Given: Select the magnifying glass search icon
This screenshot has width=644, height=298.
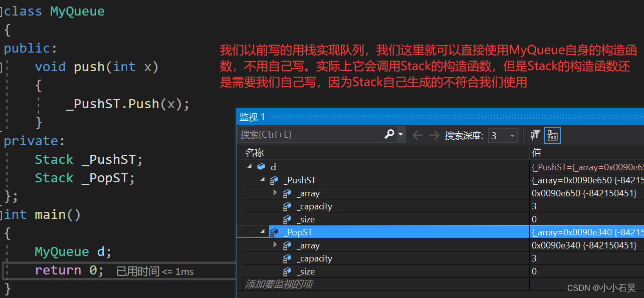Looking at the screenshot, I should [x=389, y=134].
